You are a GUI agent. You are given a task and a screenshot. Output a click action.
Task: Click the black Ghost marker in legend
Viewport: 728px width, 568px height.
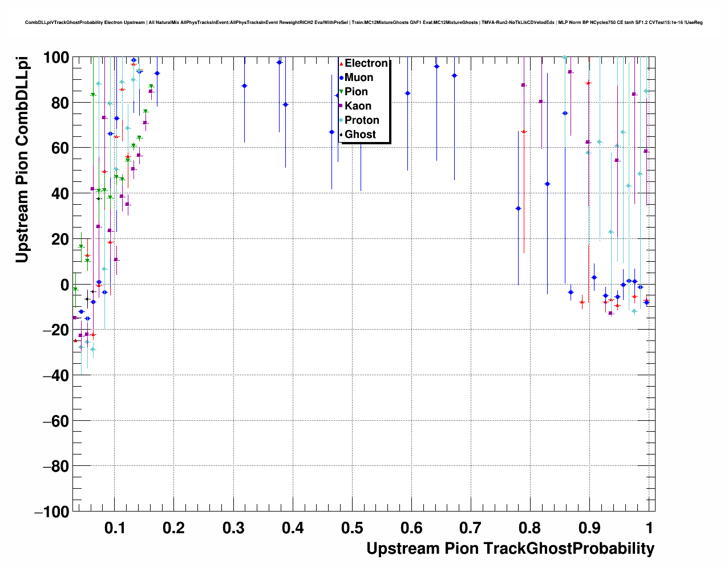pos(341,135)
